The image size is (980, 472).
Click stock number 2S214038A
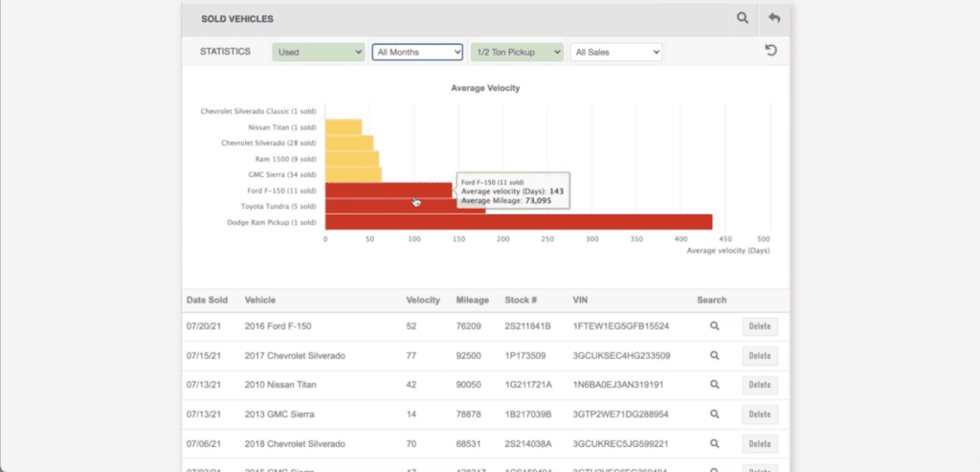pyautogui.click(x=528, y=444)
